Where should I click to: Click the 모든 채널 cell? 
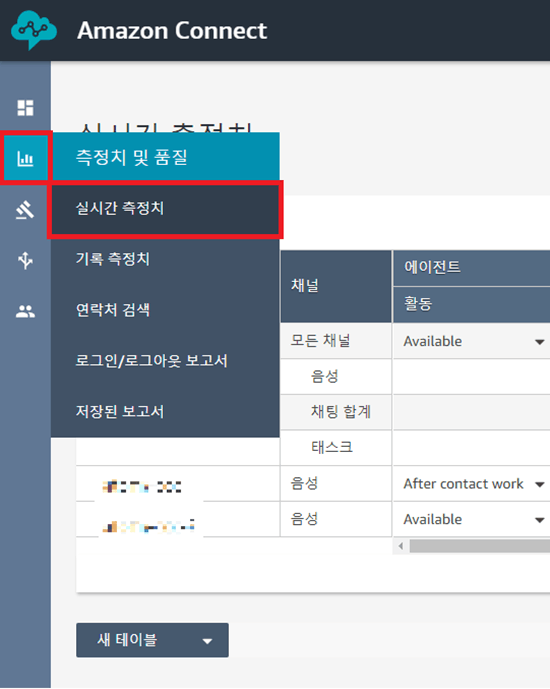[336, 341]
